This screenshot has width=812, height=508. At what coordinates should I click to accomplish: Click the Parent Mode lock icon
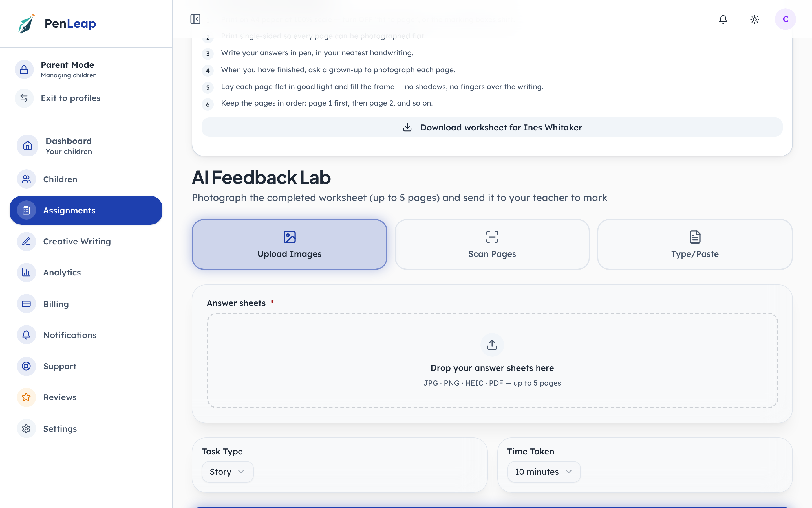[x=24, y=69]
